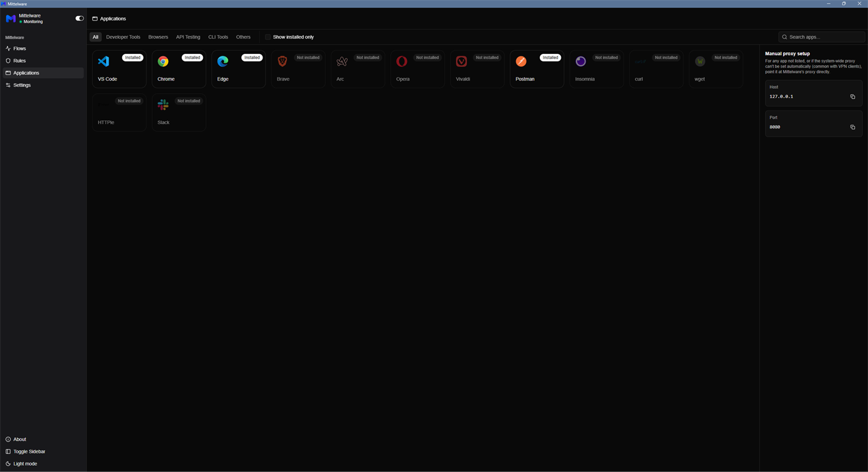Image resolution: width=868 pixels, height=472 pixels.
Task: Select the Others tab
Action: 243,37
